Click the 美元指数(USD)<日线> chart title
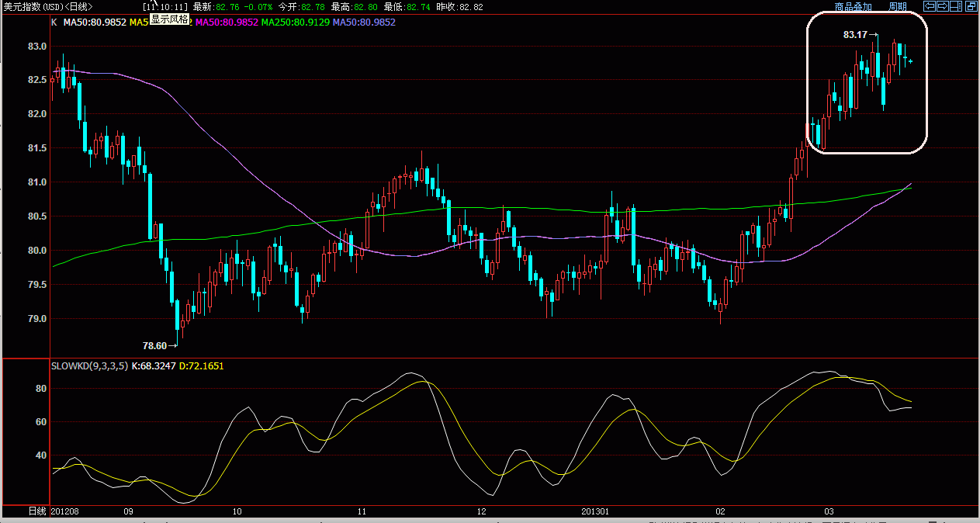The image size is (980, 523). pos(48,7)
